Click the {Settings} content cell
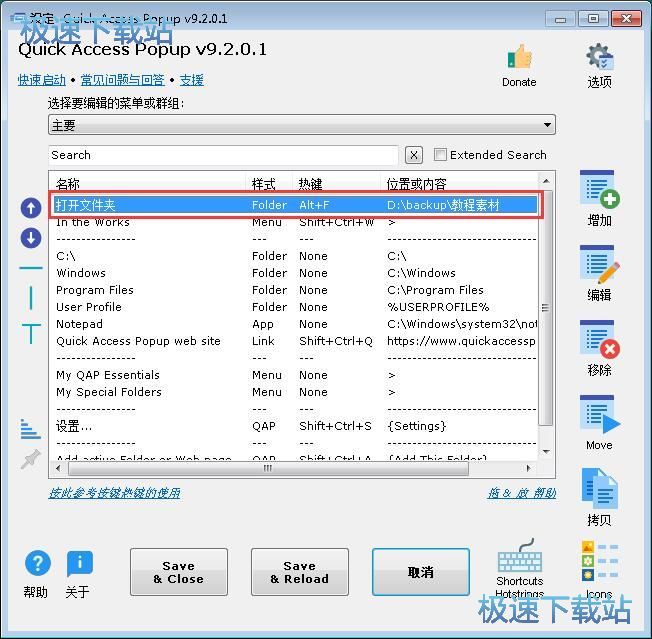This screenshot has height=639, width=652. pos(417,427)
